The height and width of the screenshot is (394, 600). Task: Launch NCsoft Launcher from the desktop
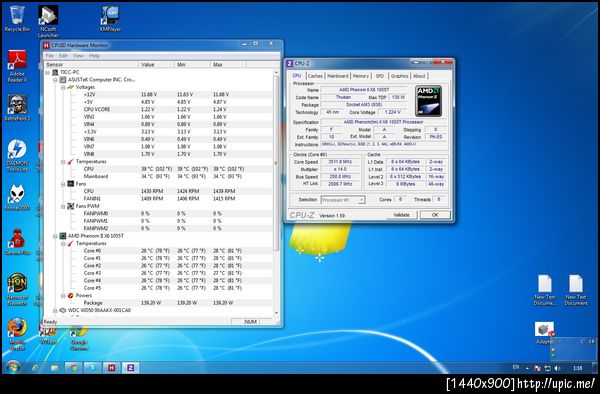[48, 21]
